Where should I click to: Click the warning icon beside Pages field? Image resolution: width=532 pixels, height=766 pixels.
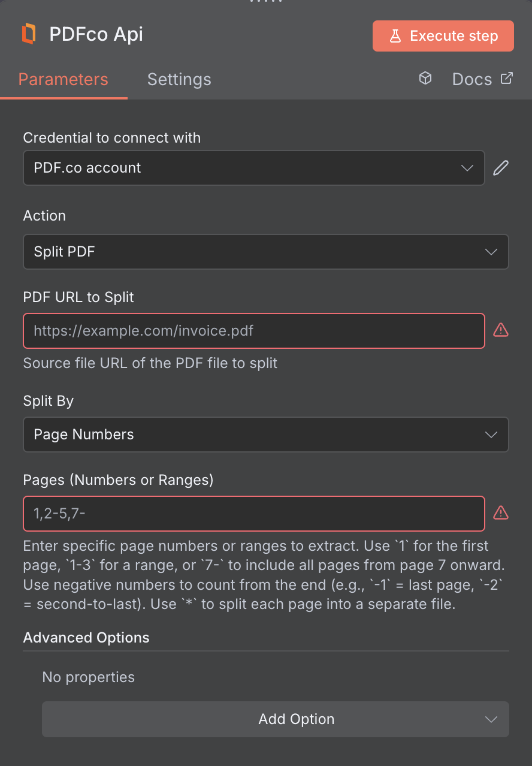pos(501,512)
